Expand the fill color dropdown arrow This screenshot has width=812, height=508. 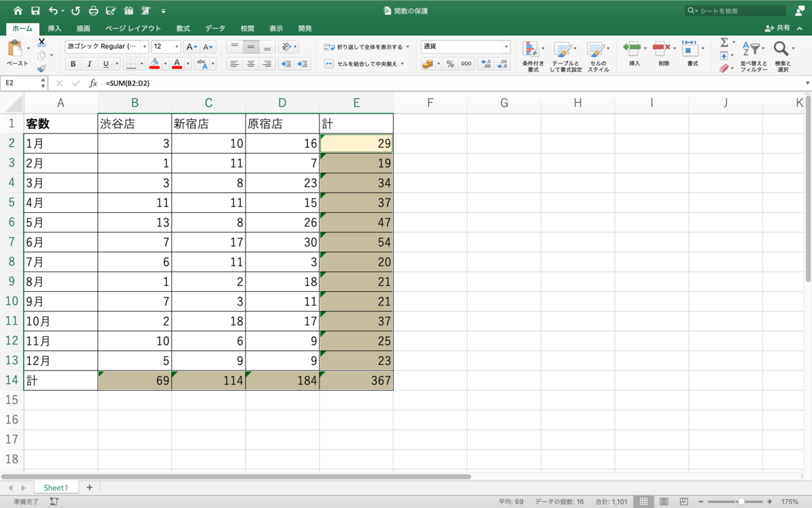click(165, 64)
